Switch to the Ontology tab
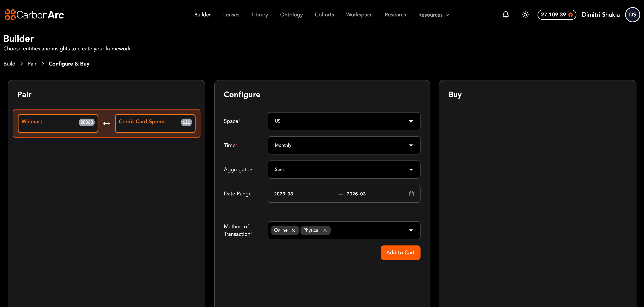The image size is (644, 307). (x=291, y=15)
